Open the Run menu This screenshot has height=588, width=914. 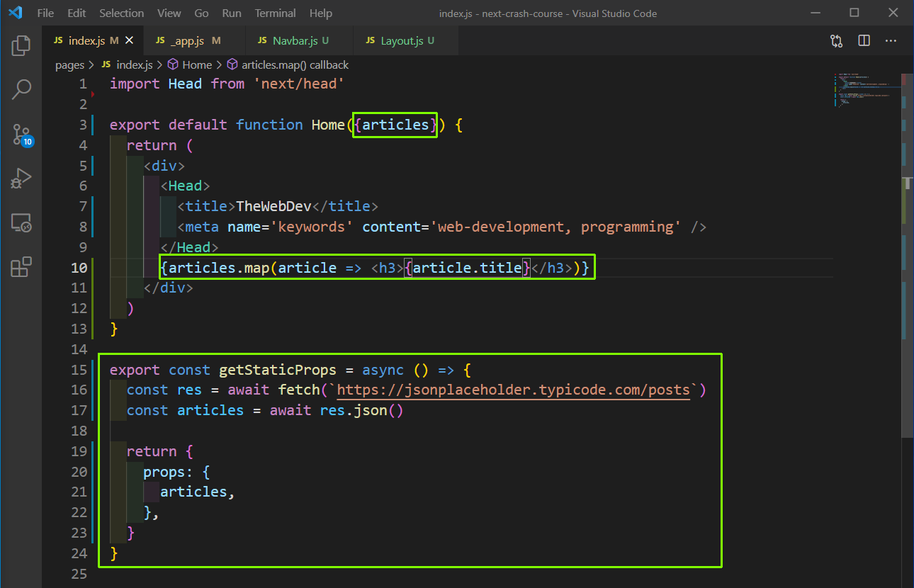[231, 13]
